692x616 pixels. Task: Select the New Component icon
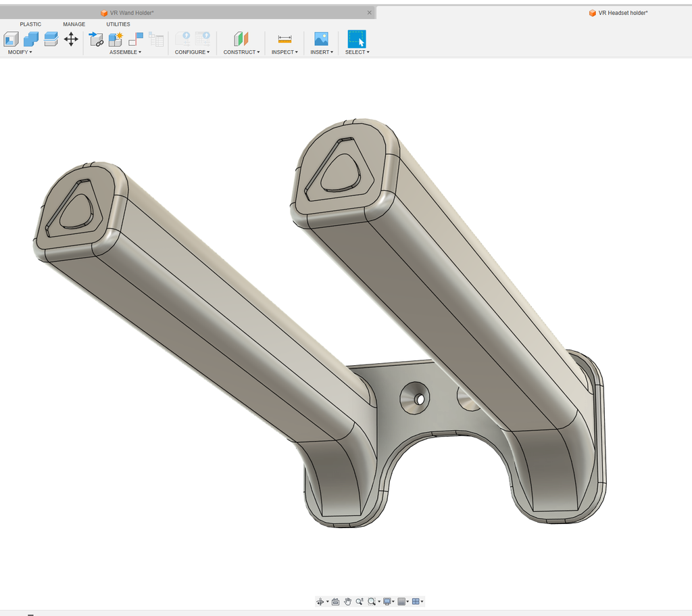click(x=116, y=39)
